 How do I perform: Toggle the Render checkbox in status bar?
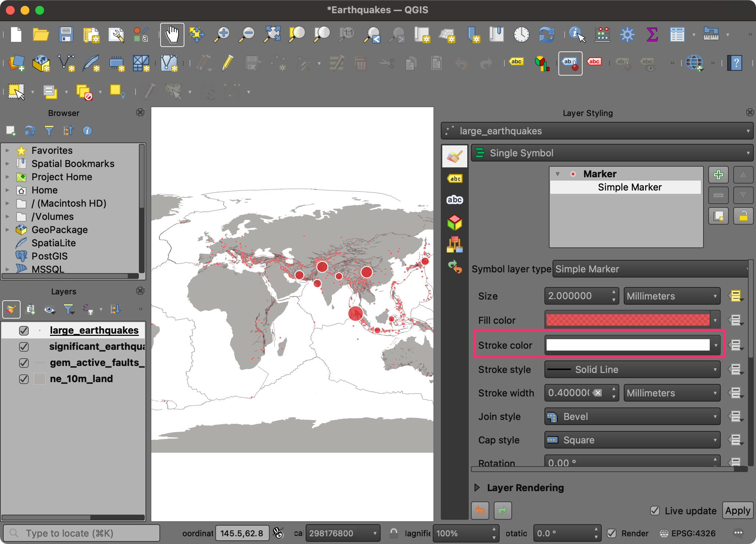(x=612, y=533)
